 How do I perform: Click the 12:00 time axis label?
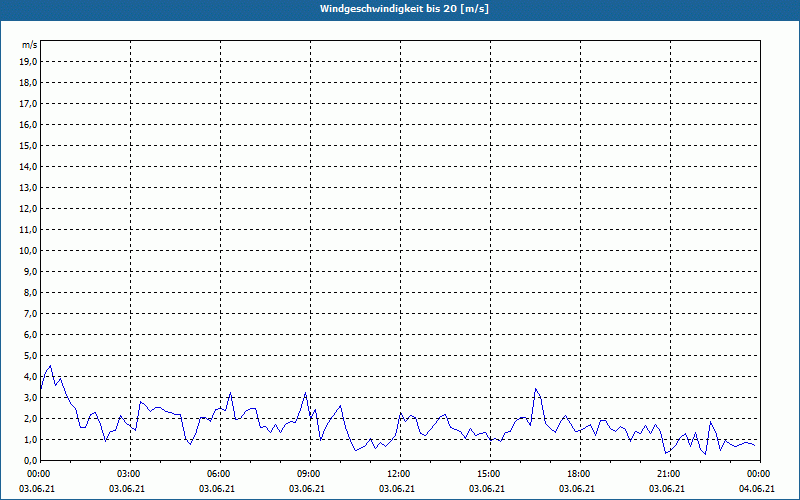pyautogui.click(x=397, y=474)
